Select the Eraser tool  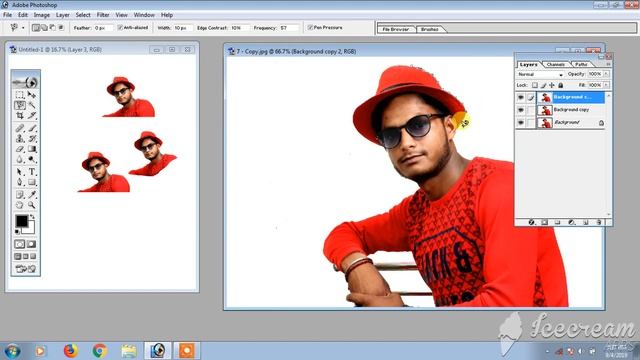click(x=20, y=149)
